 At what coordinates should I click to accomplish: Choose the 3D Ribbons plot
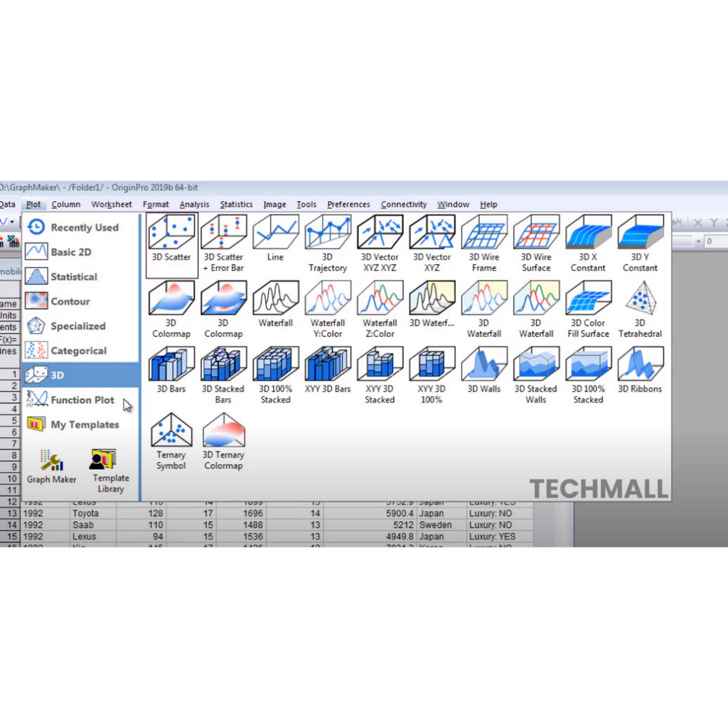tap(640, 364)
